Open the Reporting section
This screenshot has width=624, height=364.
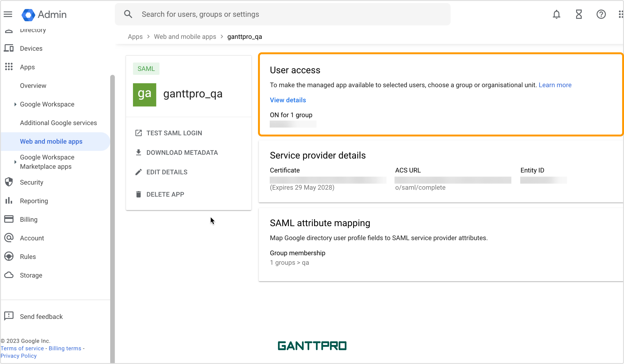[x=34, y=201]
